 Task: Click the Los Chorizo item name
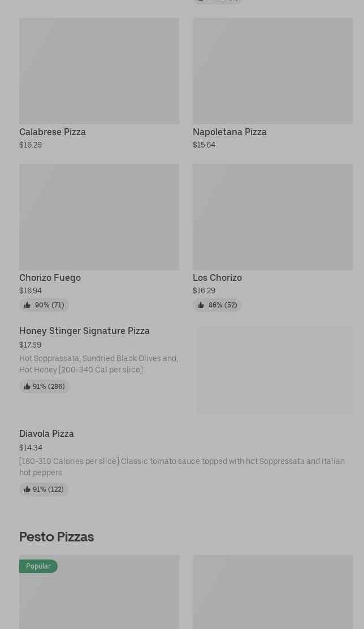coord(217,277)
